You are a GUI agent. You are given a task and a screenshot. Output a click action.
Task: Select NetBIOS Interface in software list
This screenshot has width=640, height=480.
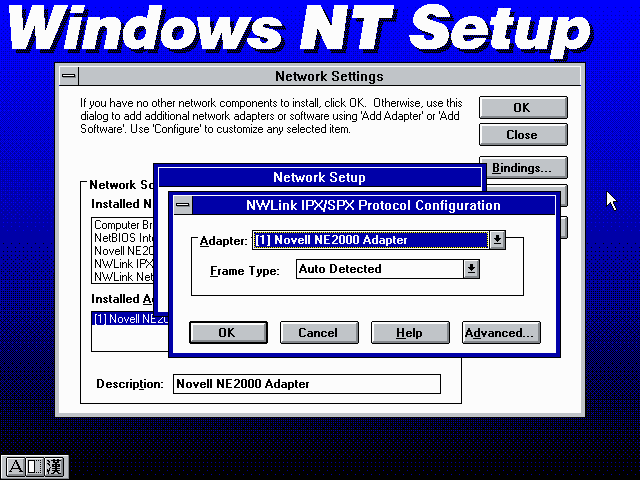[123, 238]
